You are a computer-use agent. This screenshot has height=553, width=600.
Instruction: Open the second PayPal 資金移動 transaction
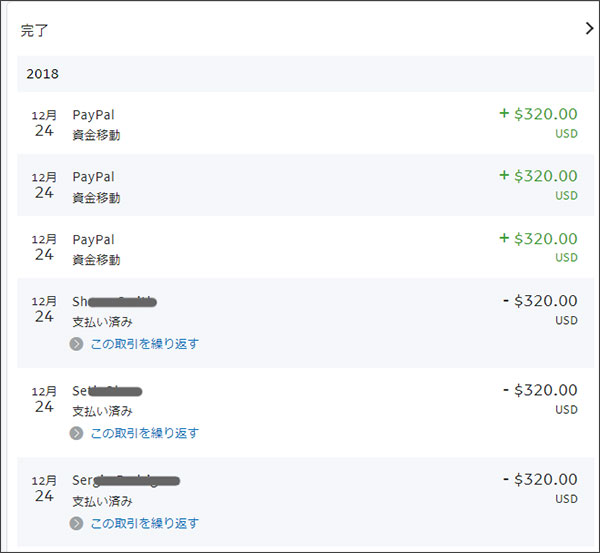pyautogui.click(x=93, y=177)
